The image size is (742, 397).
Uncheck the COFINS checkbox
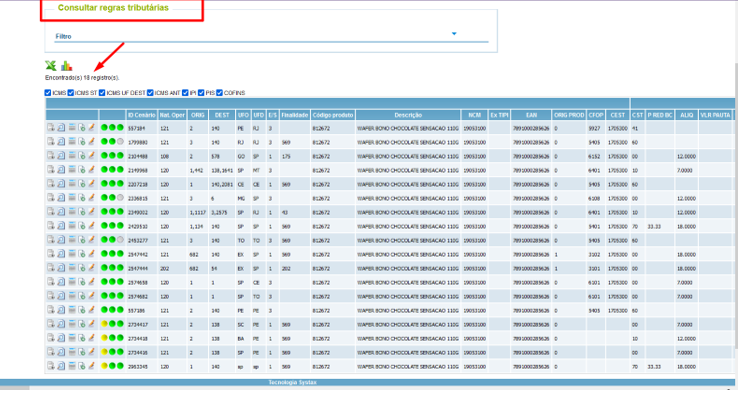pos(220,93)
